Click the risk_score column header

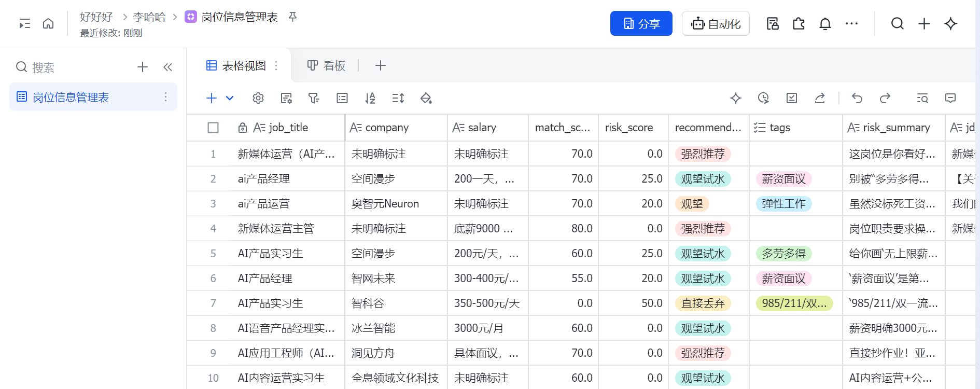(x=633, y=128)
